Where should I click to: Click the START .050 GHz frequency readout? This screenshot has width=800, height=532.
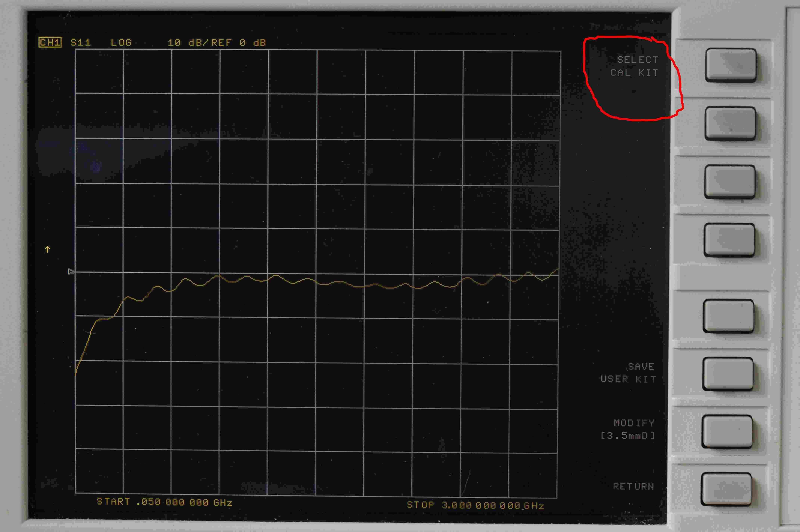click(x=165, y=502)
